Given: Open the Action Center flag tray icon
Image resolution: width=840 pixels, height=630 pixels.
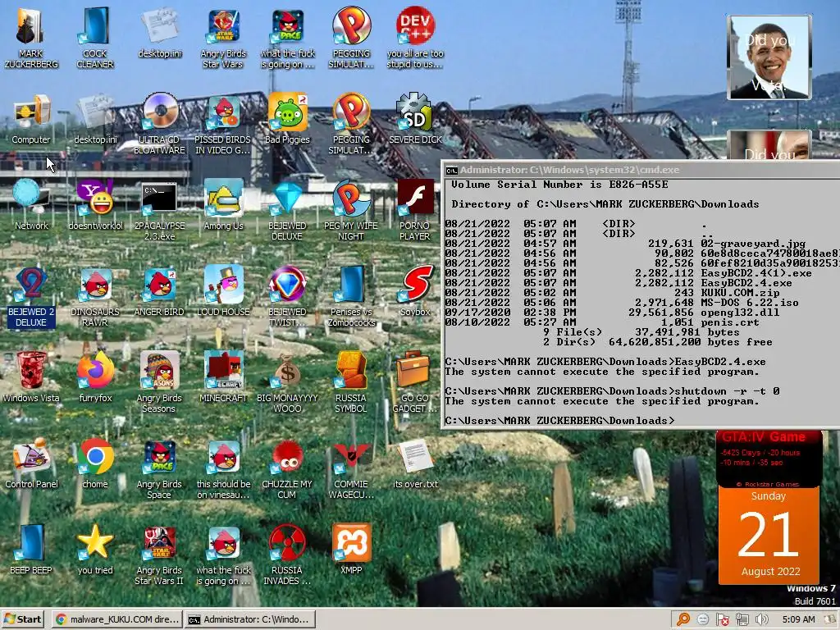Looking at the screenshot, I should point(722,620).
